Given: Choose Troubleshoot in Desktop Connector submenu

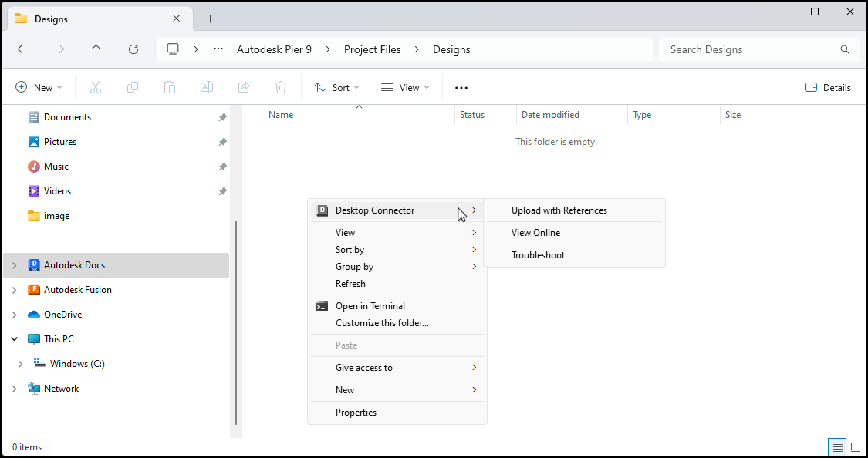Looking at the screenshot, I should [x=538, y=255].
